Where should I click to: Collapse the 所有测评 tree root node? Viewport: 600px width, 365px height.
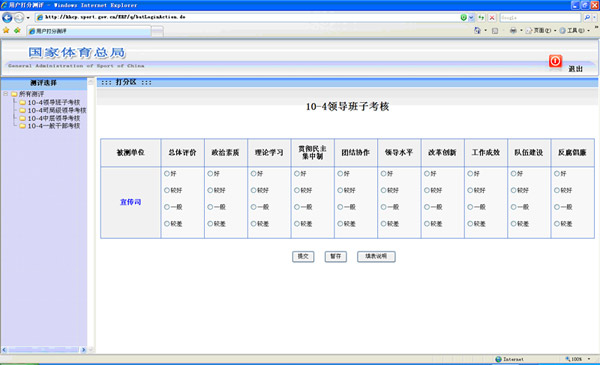tap(6, 94)
